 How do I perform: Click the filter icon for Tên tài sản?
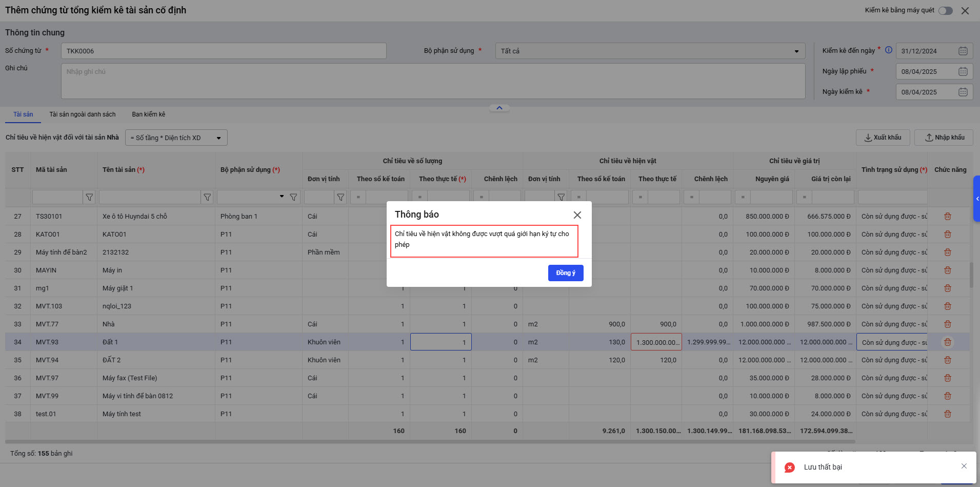click(207, 197)
